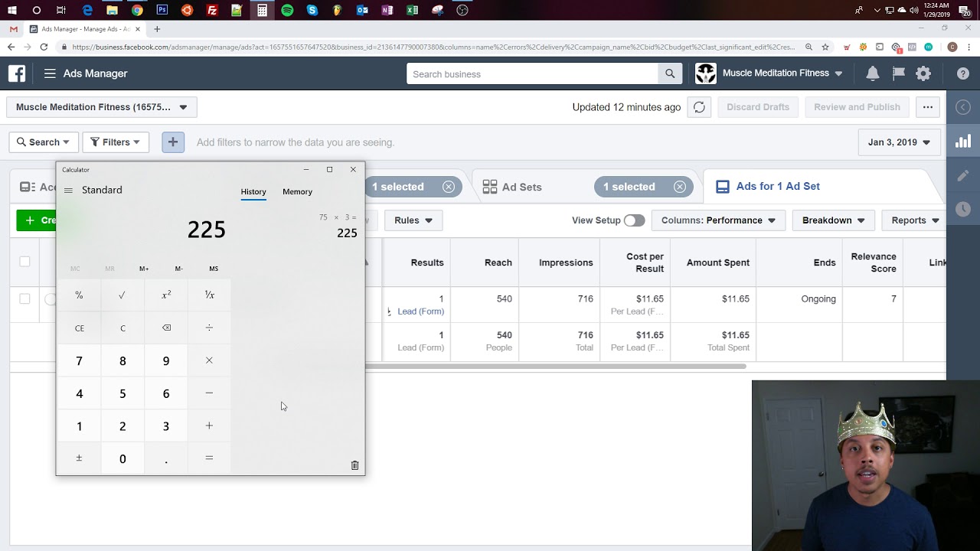Switch to Calculator Memory tab
The height and width of the screenshot is (551, 980).
click(x=297, y=192)
